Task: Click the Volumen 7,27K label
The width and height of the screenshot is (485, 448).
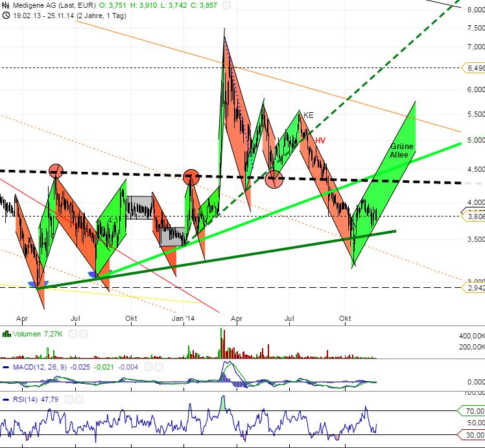Action: [x=38, y=334]
